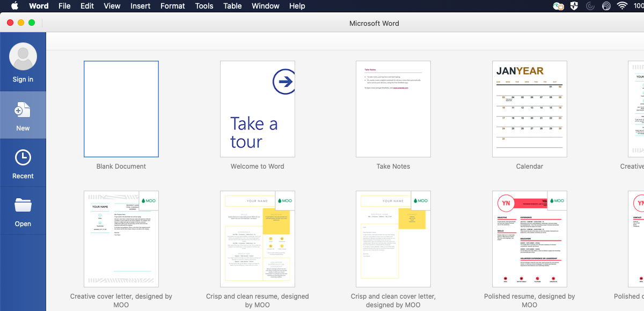Screen dimensions: 644x311
Task: Select the New document sidebar icon
Action: pos(23,110)
